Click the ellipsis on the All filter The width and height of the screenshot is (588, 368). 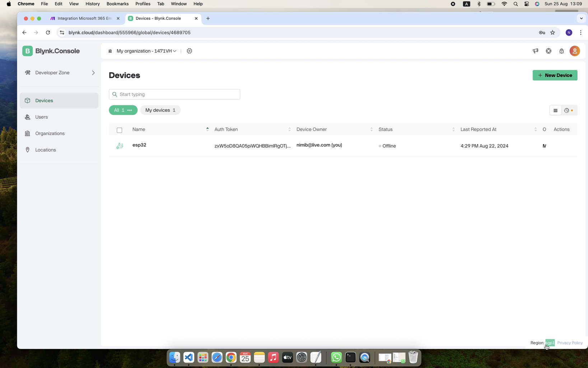(x=130, y=110)
